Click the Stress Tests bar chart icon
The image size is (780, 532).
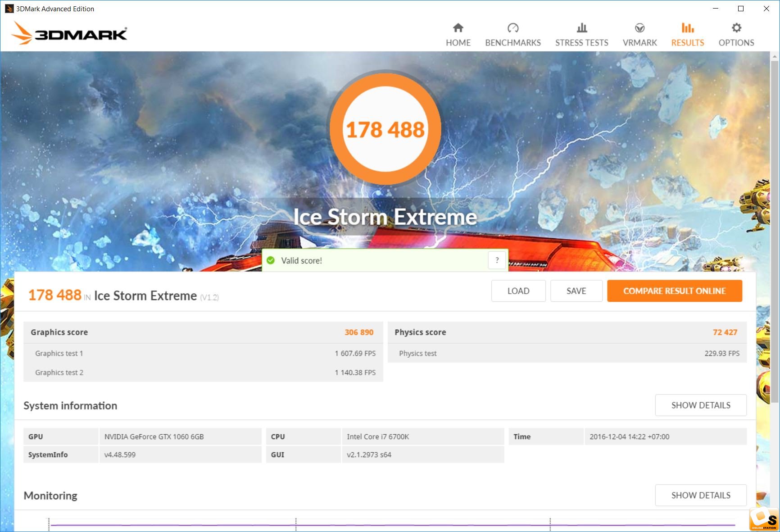(x=582, y=28)
